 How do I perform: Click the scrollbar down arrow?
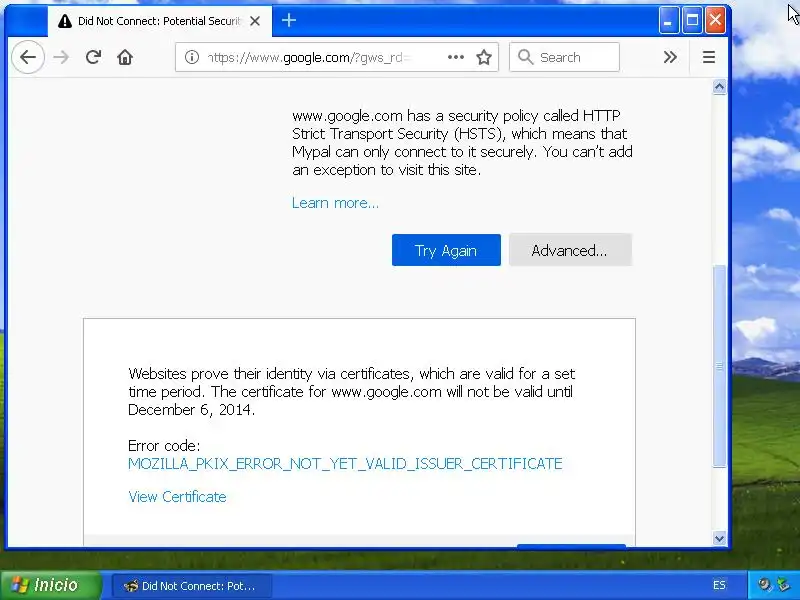pyautogui.click(x=719, y=538)
